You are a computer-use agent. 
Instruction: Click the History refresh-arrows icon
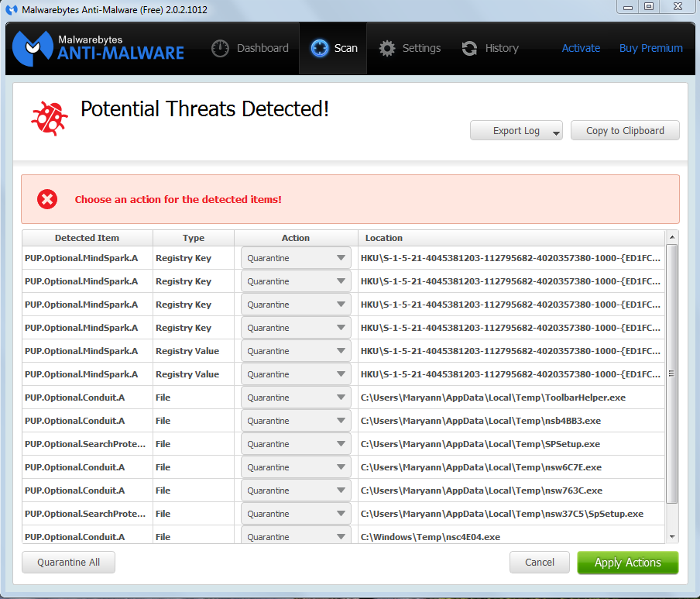point(469,48)
